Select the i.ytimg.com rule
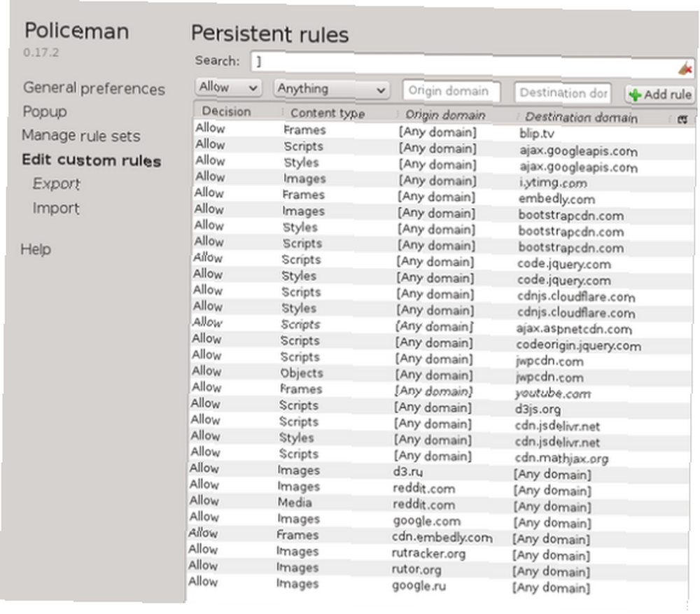The image size is (700, 614). click(x=443, y=179)
